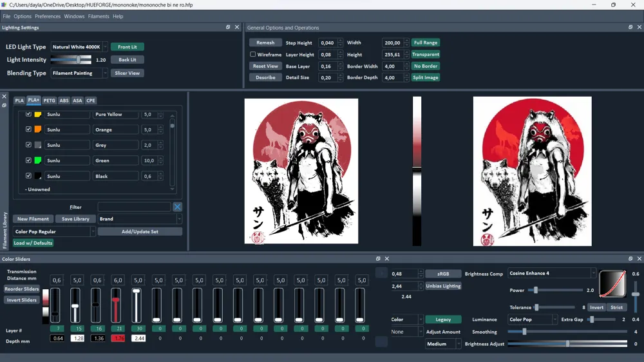Uncheck the Pure Yellow filament checkbox
The width and height of the screenshot is (644, 362).
pos(28,114)
